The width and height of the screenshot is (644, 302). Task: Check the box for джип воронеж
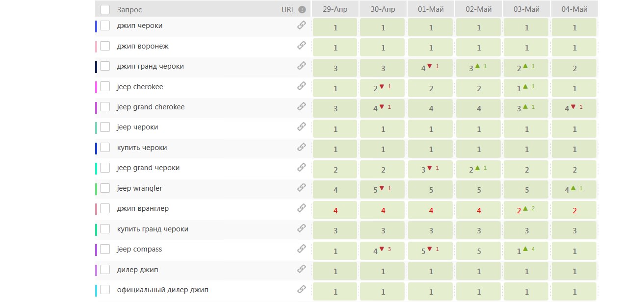105,46
